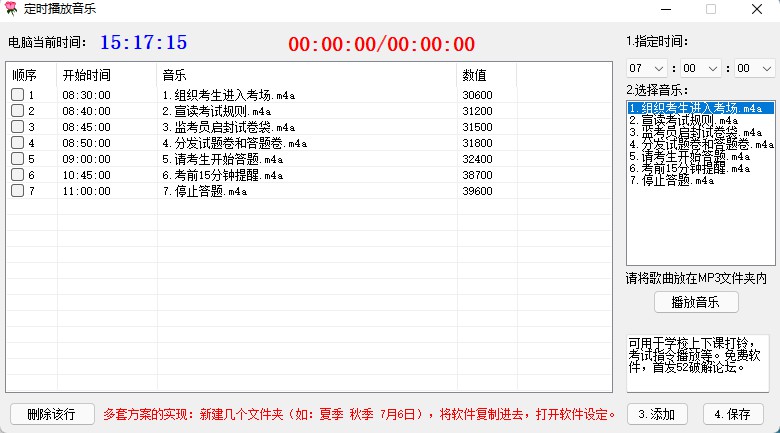The width and height of the screenshot is (780, 433).
Task: Click value 38700 in 数值 column
Action: coord(477,175)
